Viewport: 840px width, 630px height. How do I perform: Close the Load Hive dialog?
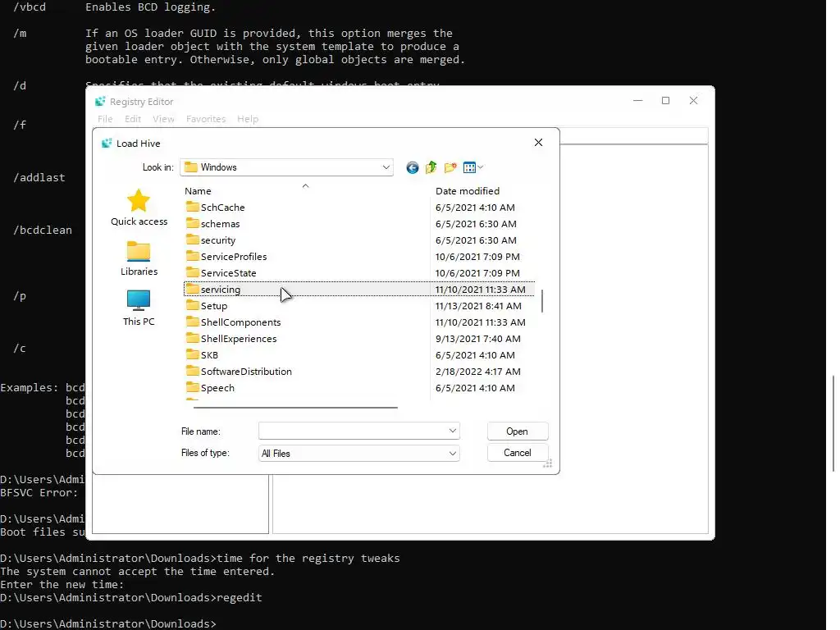538,143
